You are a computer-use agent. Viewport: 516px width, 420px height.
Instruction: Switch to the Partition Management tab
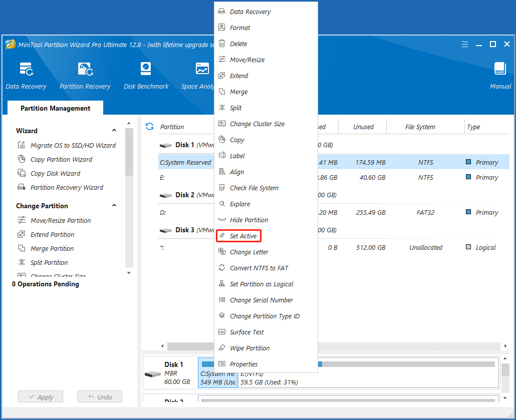tap(55, 108)
